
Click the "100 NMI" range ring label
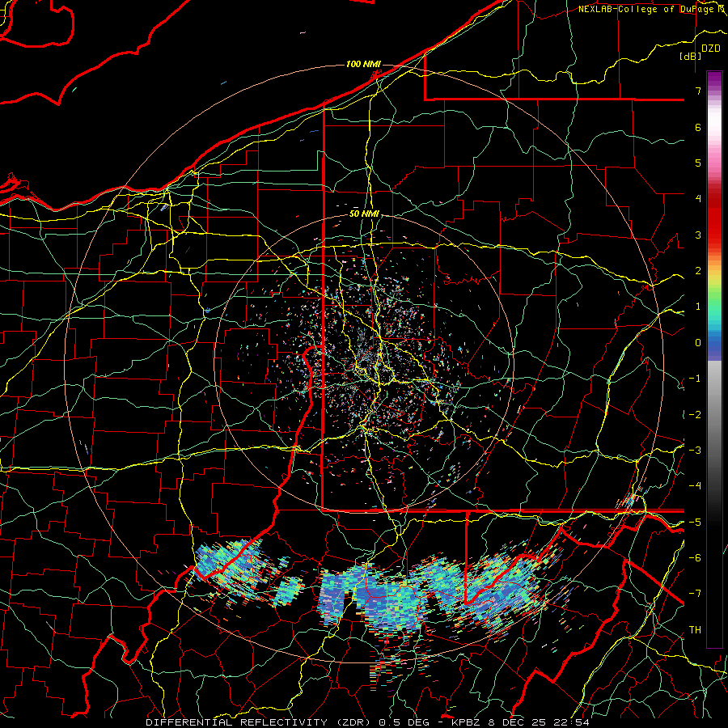coord(363,64)
